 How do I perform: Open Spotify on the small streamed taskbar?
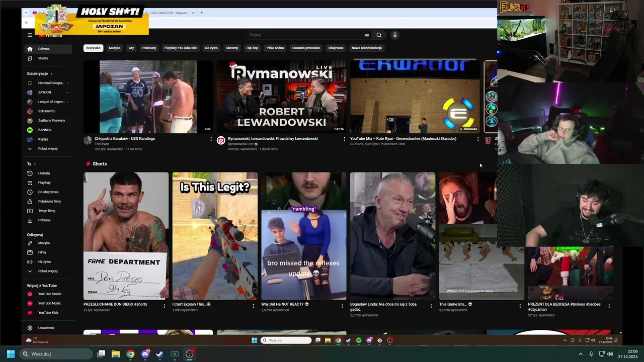pyautogui.click(x=359, y=340)
